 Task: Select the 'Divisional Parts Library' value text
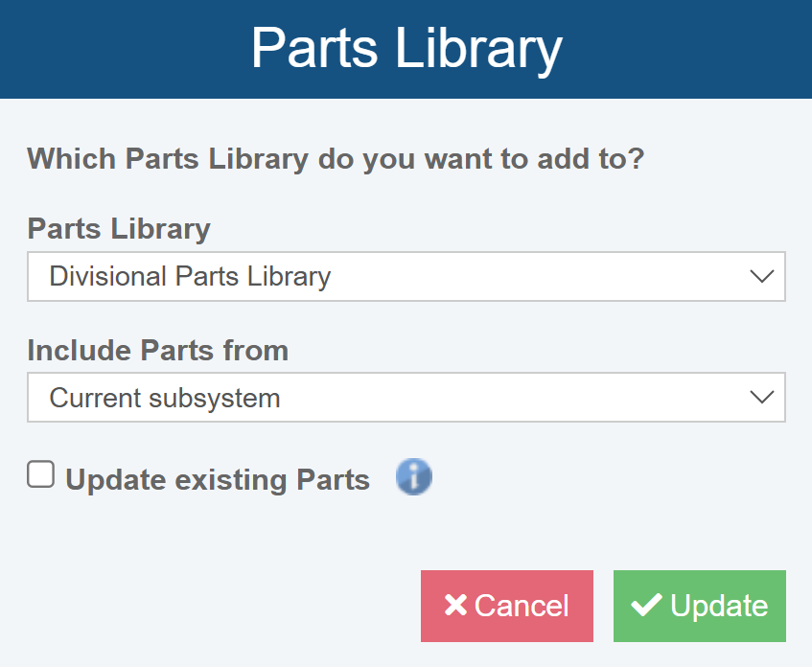[190, 277]
